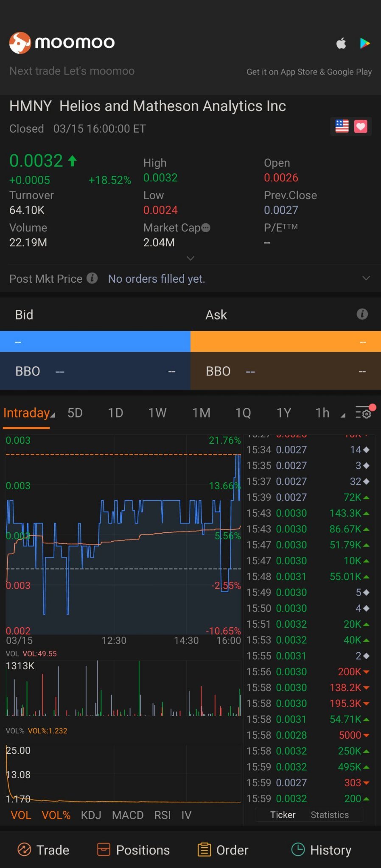
Task: Toggle the VOL indicator
Action: point(21,815)
